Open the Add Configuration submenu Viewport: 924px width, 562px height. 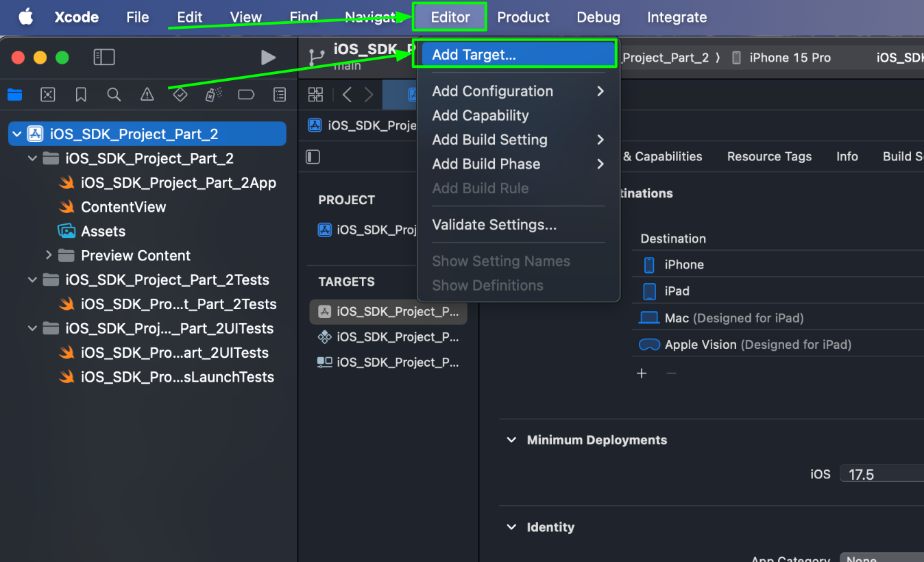point(518,91)
